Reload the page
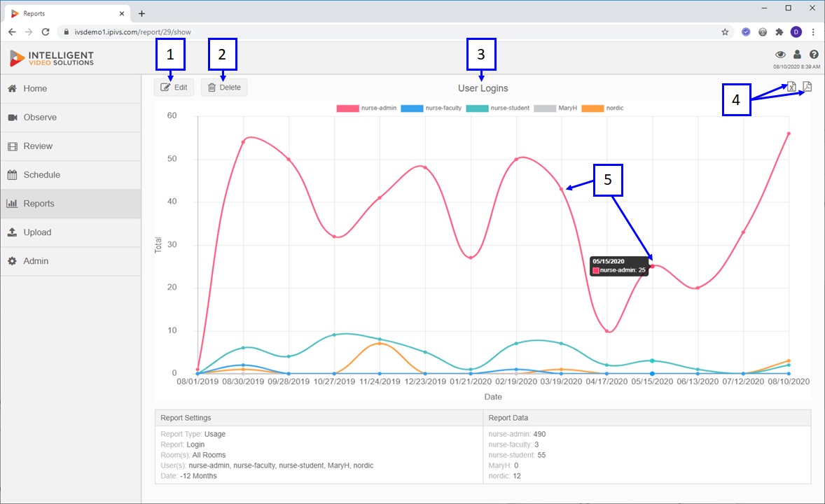Image resolution: width=825 pixels, height=504 pixels. (x=46, y=32)
